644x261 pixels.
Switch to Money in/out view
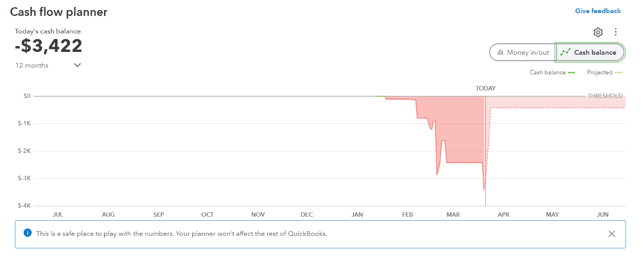point(523,52)
